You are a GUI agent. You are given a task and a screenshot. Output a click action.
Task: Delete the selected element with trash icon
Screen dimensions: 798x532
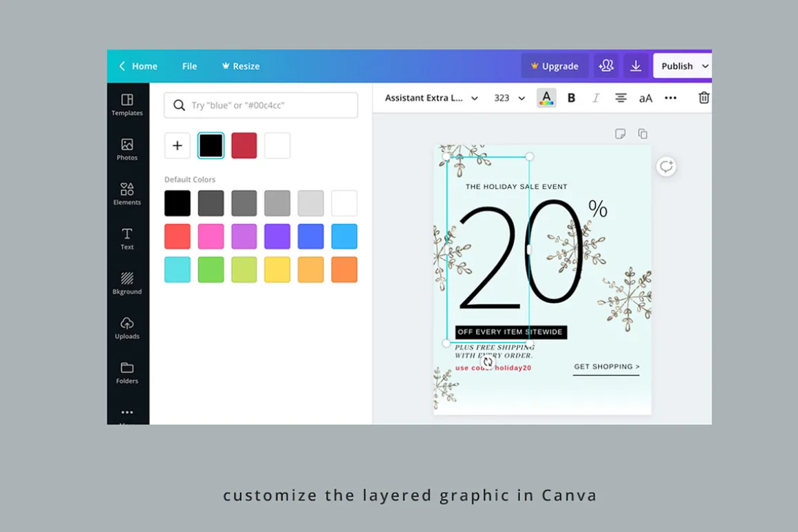704,98
